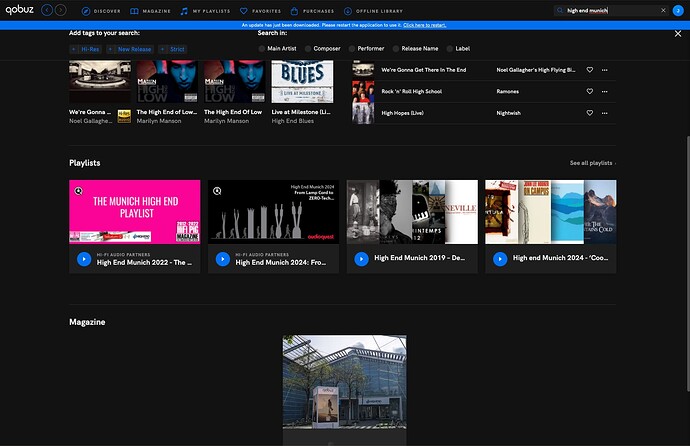Open Favorites

pos(261,11)
